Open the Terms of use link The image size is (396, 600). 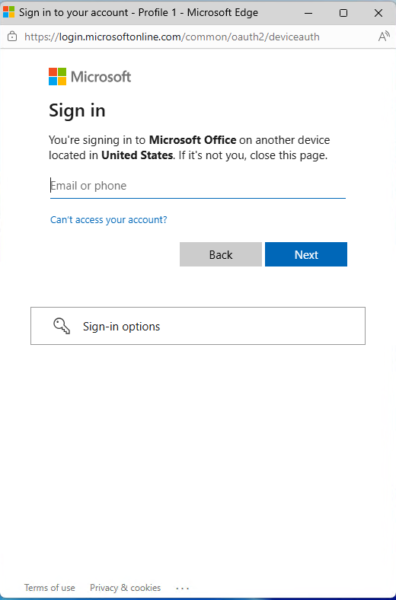[50, 587]
